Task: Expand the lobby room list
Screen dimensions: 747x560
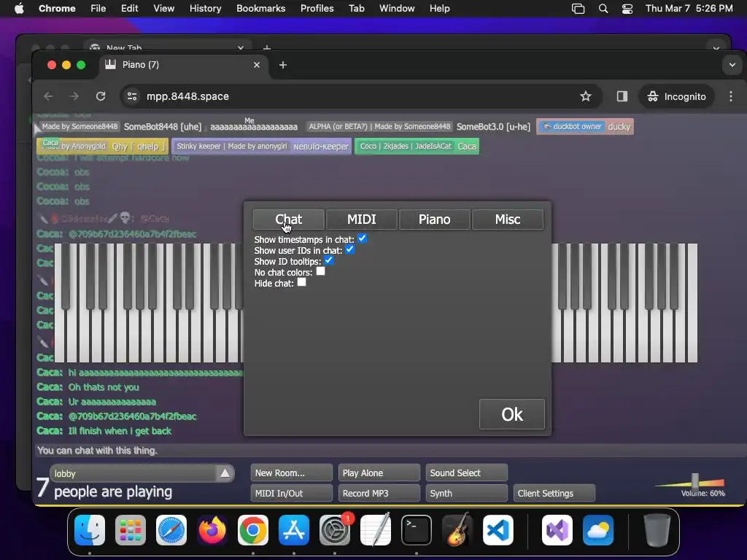Action: tap(225, 473)
